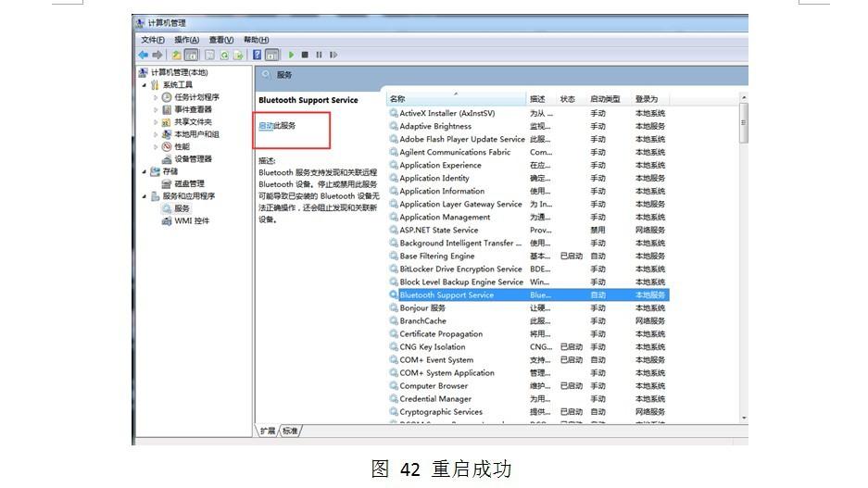Viewport: 868px width, 488px height.
Task: Expand the 事件查看器 tree node
Action: click(156, 109)
